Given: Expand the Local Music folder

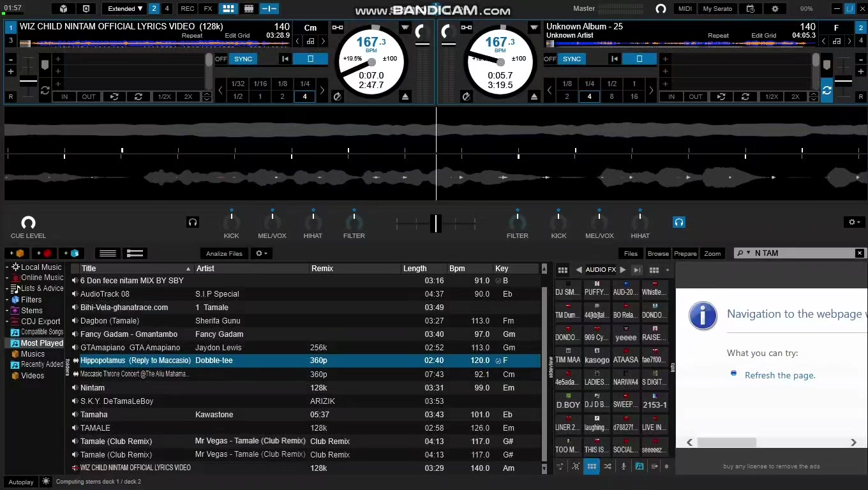Looking at the screenshot, I should [7, 267].
